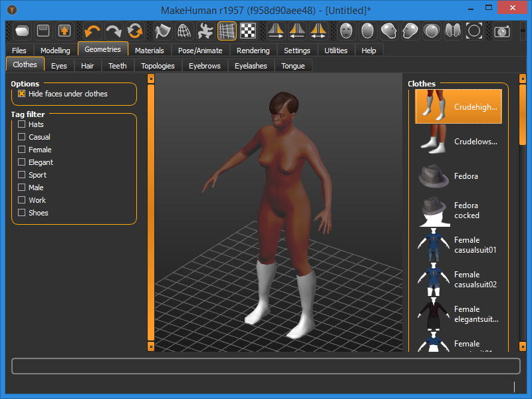This screenshot has width=532, height=399.
Task: Apply the Female casualsuit01 outfit
Action: click(x=458, y=245)
